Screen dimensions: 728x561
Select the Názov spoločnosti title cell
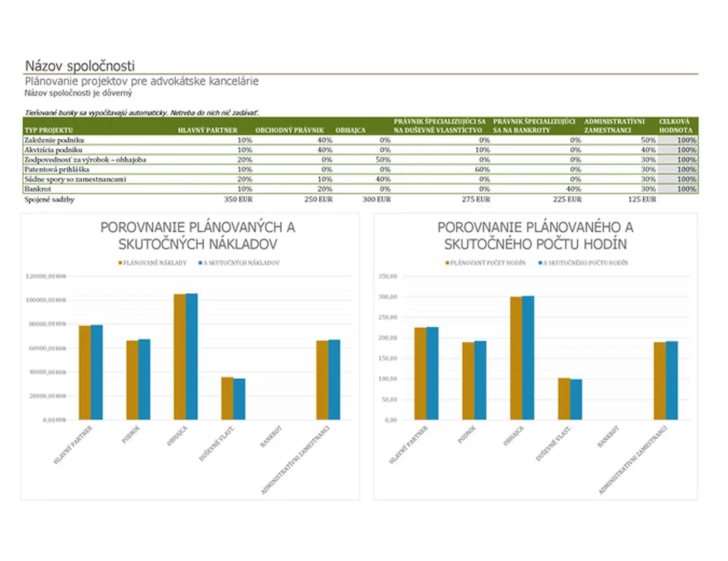[79, 66]
